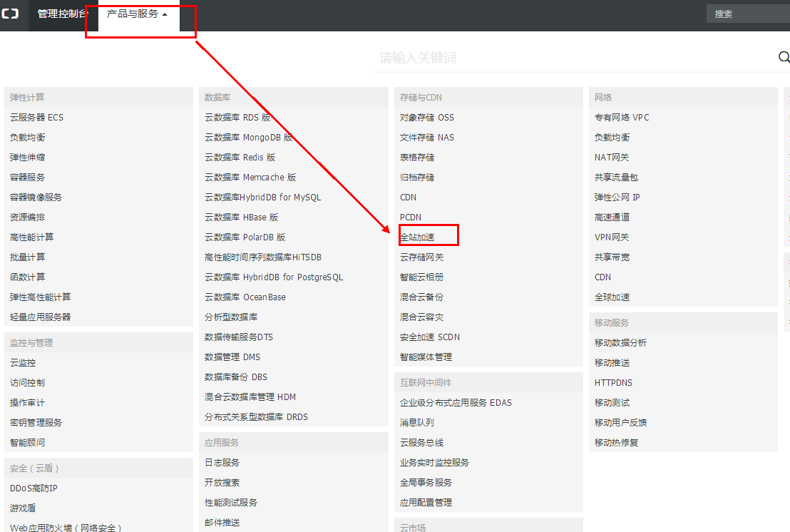
Task: Collapse the 产品与服务 dropdown menu
Action: pyautogui.click(x=138, y=14)
